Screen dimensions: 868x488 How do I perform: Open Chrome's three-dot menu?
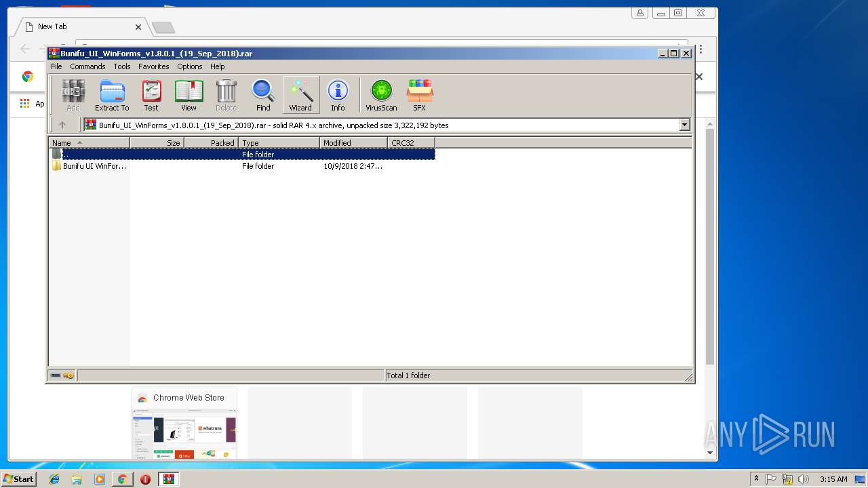[x=701, y=49]
